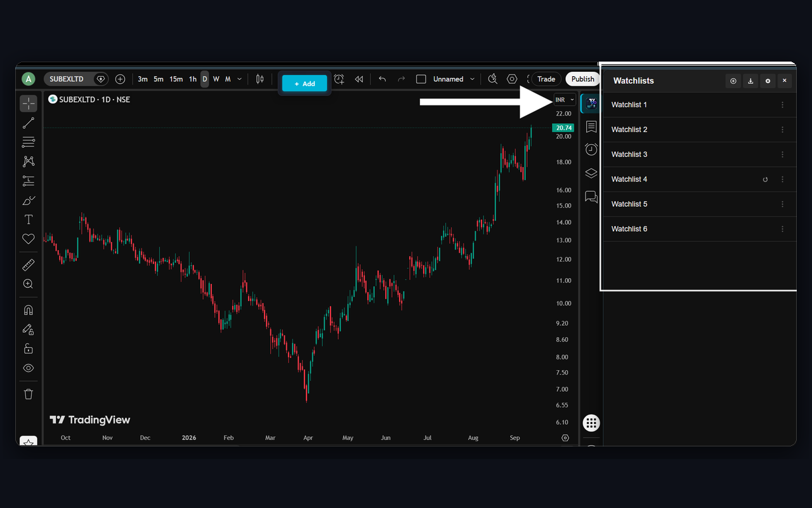Select the ruler measure tool
Screen dimensions: 812x508
(29, 265)
